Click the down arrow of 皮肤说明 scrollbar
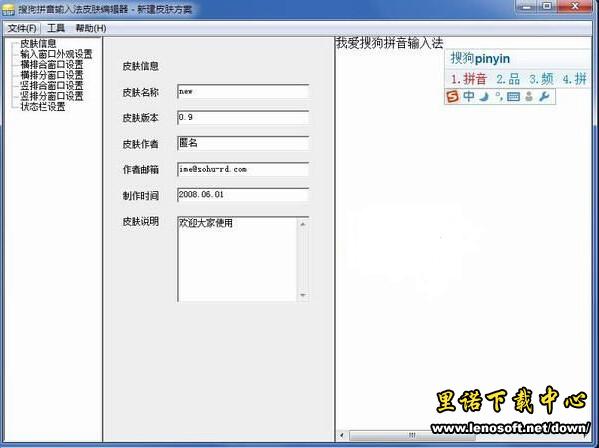The image size is (599, 448). (303, 295)
